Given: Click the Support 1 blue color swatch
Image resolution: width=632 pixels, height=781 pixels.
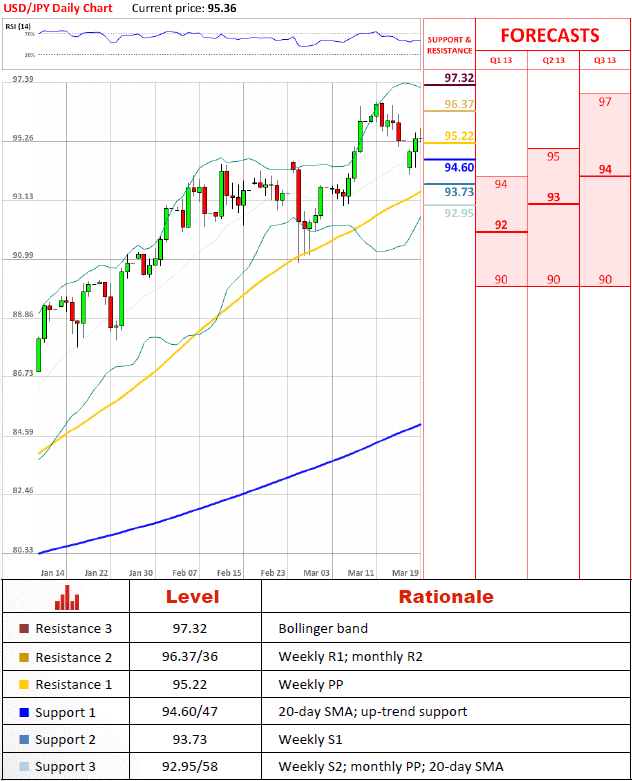Looking at the screenshot, I should click(x=24, y=712).
